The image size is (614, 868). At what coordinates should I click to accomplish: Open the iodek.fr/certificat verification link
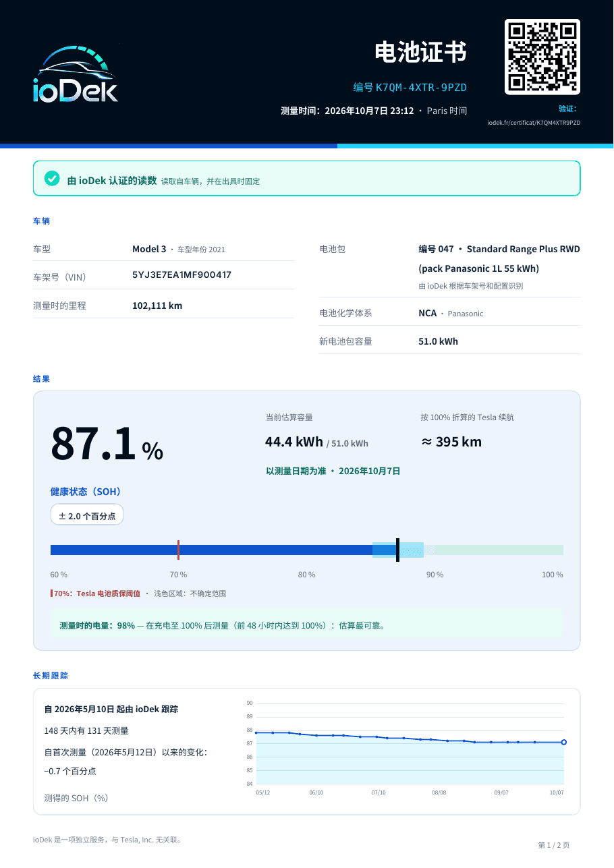pos(534,123)
